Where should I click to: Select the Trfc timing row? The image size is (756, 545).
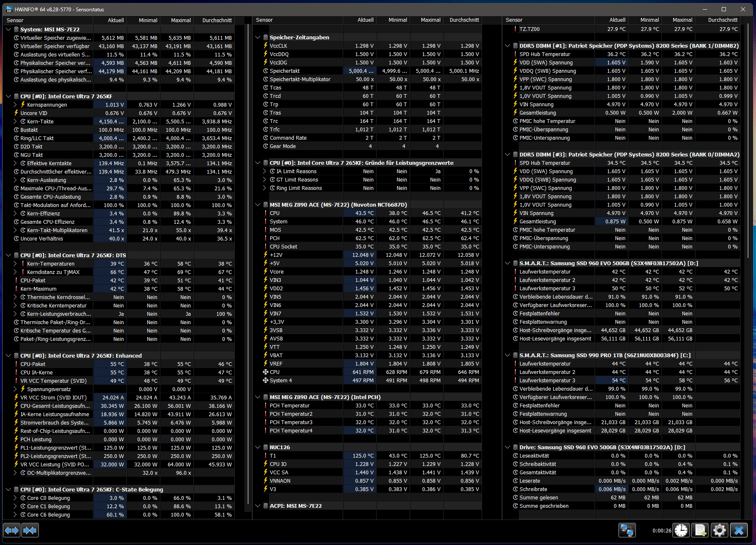tap(368, 130)
